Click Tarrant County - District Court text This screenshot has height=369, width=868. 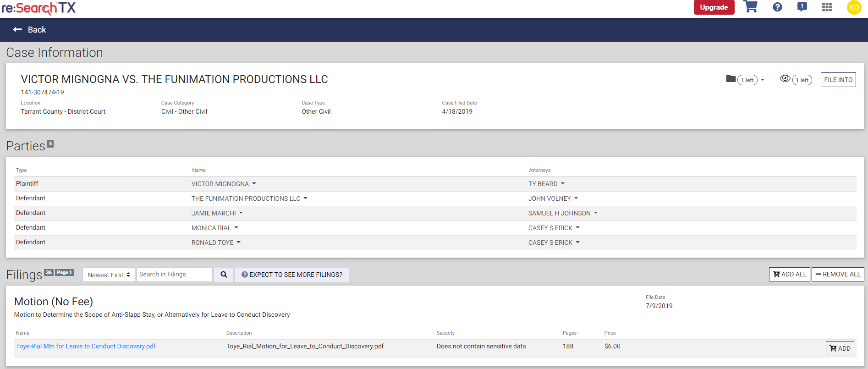click(x=63, y=111)
